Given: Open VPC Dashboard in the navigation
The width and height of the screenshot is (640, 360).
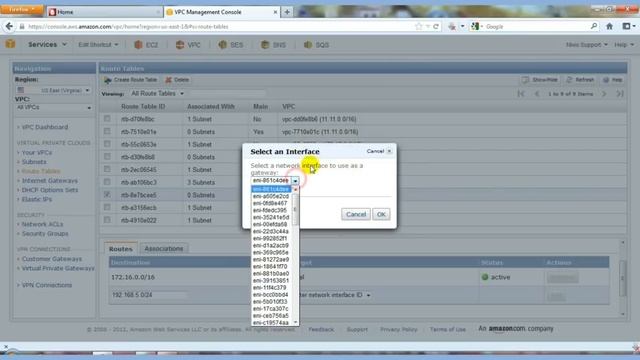Looking at the screenshot, I should pyautogui.click(x=45, y=127).
